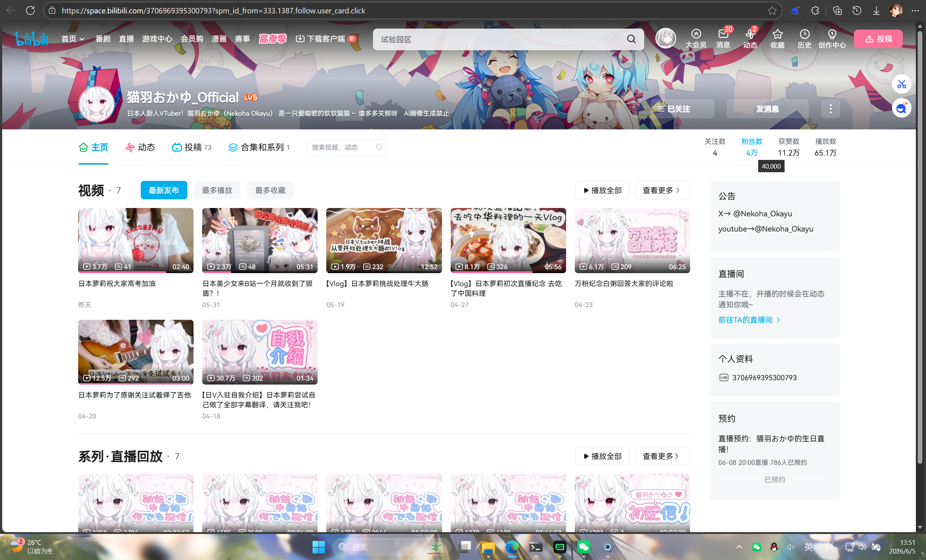Switch to the 投稿 tab
This screenshot has width=926, height=560.
(192, 147)
